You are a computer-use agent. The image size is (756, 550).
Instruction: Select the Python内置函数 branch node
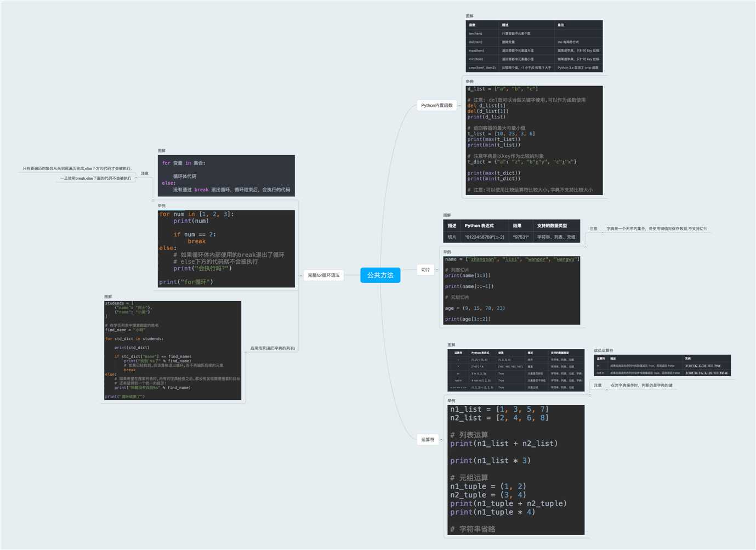(x=437, y=105)
